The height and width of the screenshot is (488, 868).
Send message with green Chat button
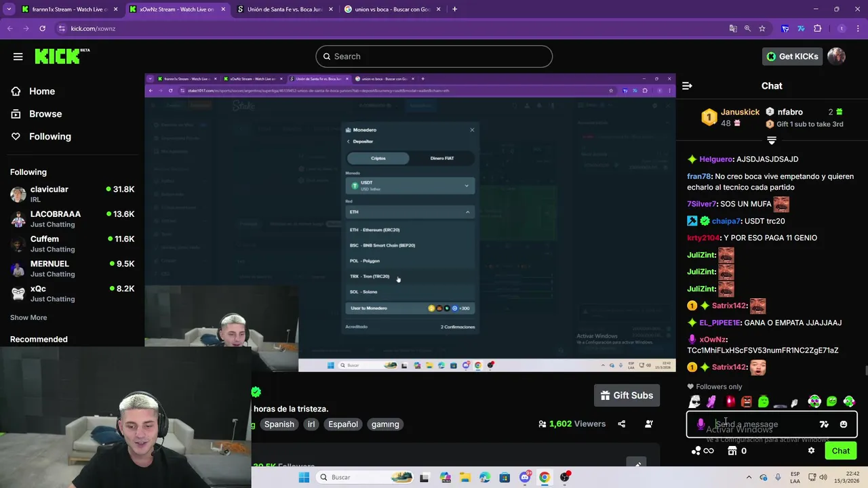tap(841, 451)
